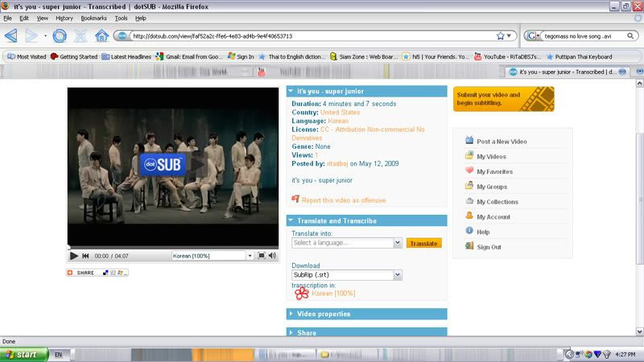Viewport: 644px width, 362px height.
Task: Open My Collections link
Action: 497,202
